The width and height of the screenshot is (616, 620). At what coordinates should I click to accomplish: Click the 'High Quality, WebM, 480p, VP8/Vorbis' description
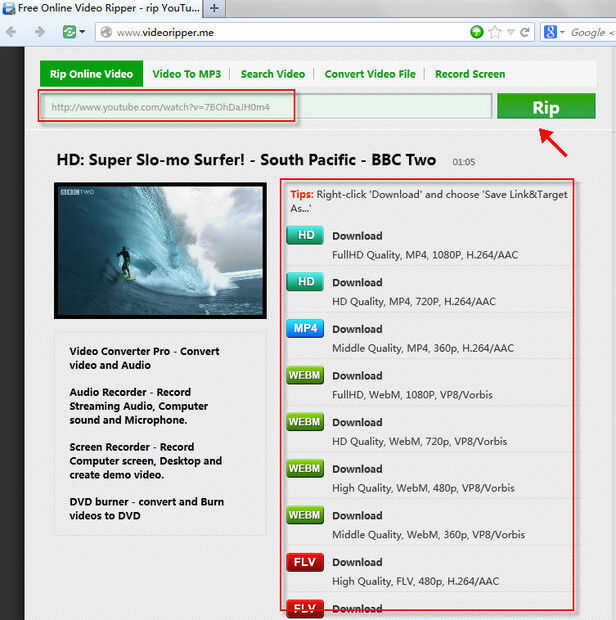click(423, 488)
